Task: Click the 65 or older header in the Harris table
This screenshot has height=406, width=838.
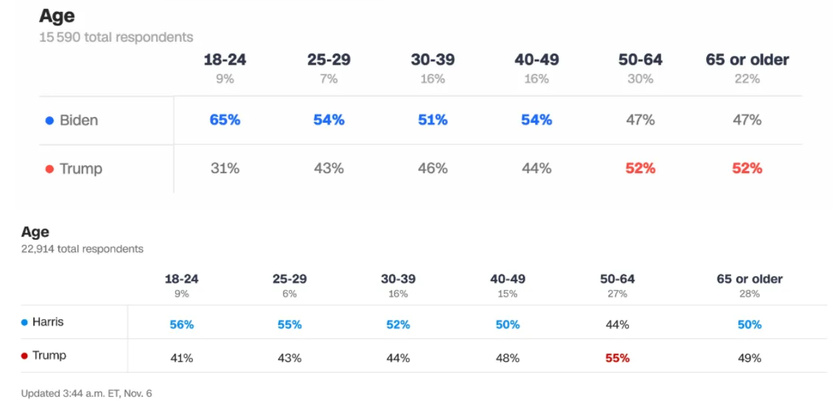Action: [750, 279]
